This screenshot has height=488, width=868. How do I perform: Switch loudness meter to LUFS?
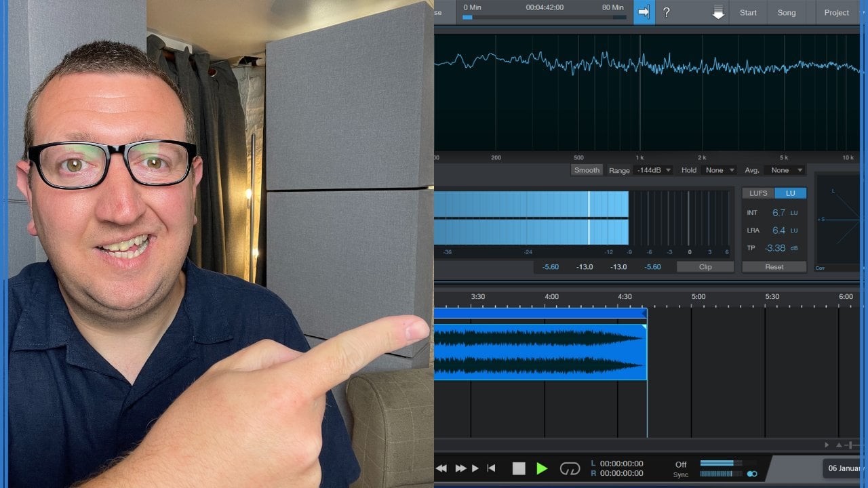tap(758, 193)
